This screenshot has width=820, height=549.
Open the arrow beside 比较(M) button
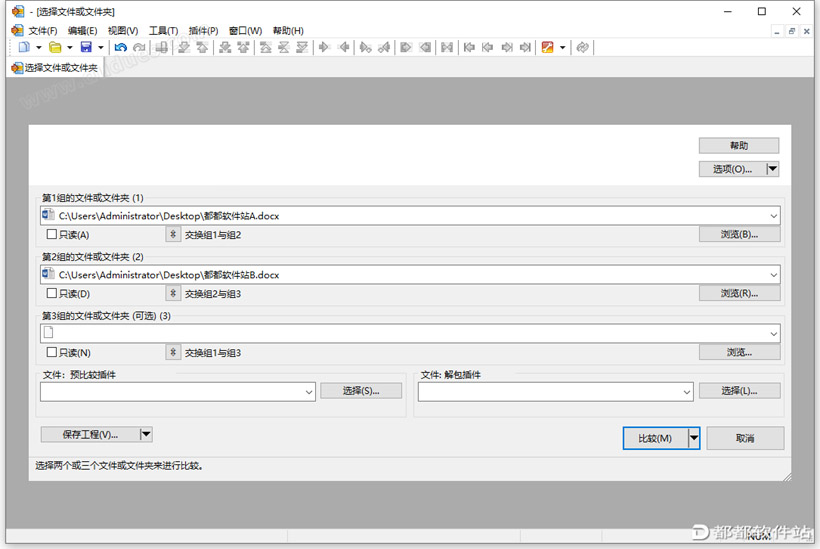pyautogui.click(x=693, y=438)
